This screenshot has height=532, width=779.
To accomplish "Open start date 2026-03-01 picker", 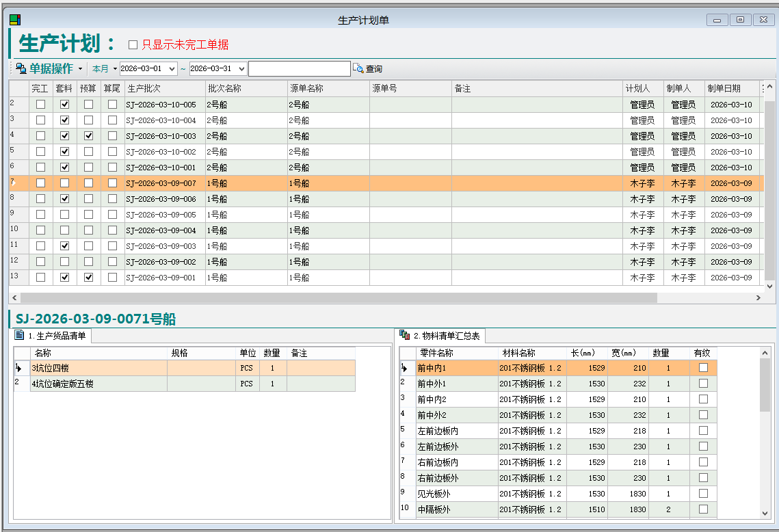I will pos(171,69).
